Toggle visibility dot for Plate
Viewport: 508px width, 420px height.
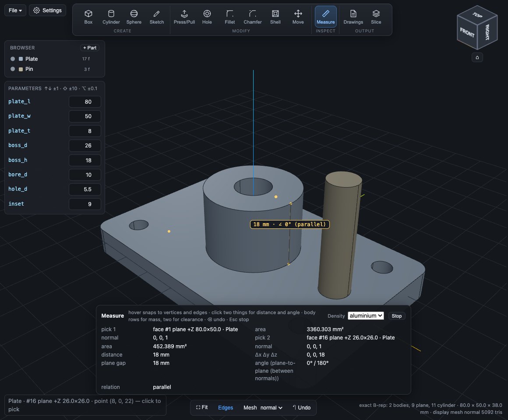[x=13, y=59]
